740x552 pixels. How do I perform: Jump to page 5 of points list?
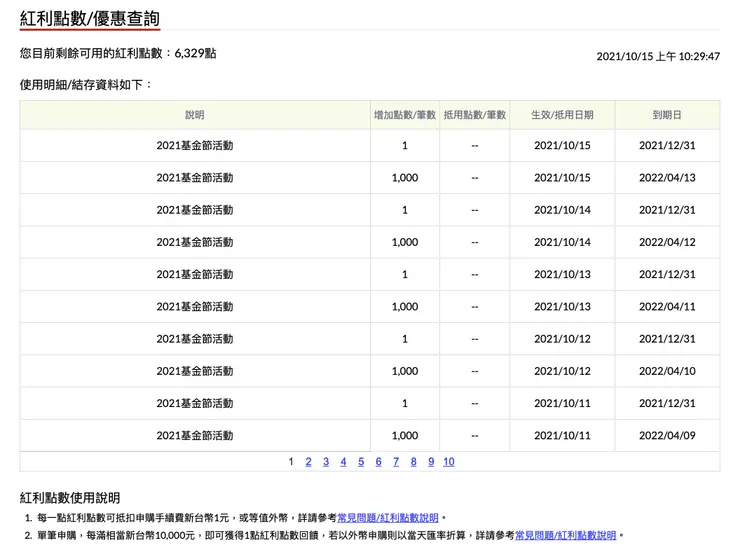click(361, 461)
